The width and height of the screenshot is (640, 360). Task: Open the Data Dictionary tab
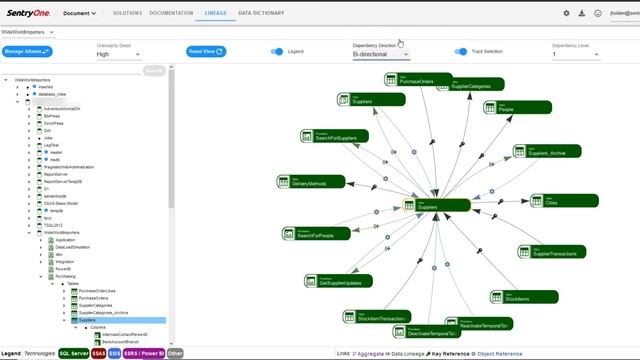pyautogui.click(x=261, y=13)
